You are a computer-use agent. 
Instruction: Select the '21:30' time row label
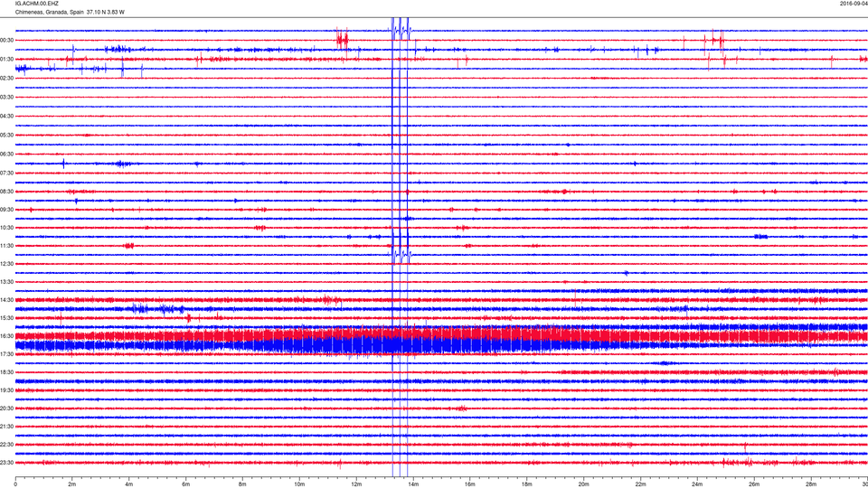click(x=6, y=427)
